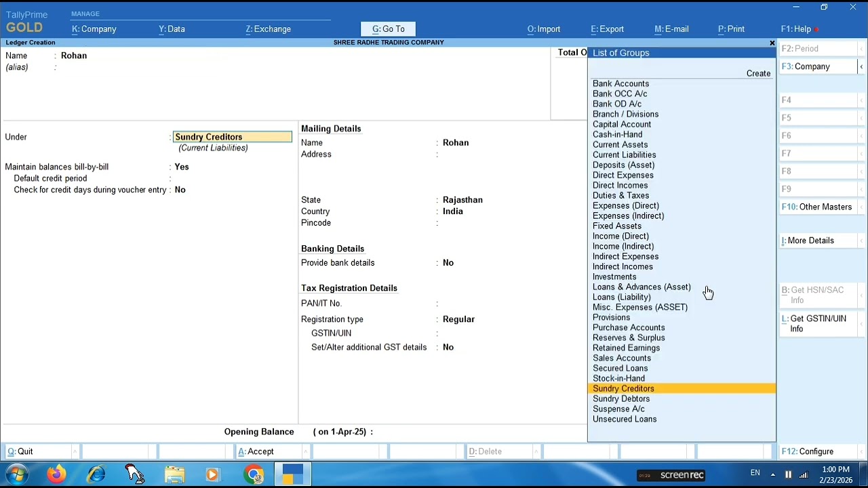The image size is (868, 488).
Task: Click the Under field Sundry Creditors
Action: pyautogui.click(x=233, y=137)
